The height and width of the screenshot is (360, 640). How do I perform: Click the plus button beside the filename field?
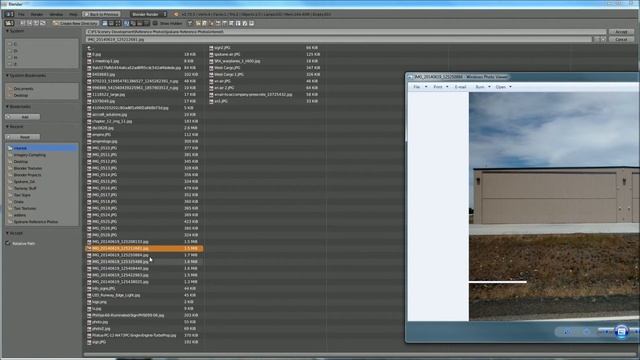point(603,39)
